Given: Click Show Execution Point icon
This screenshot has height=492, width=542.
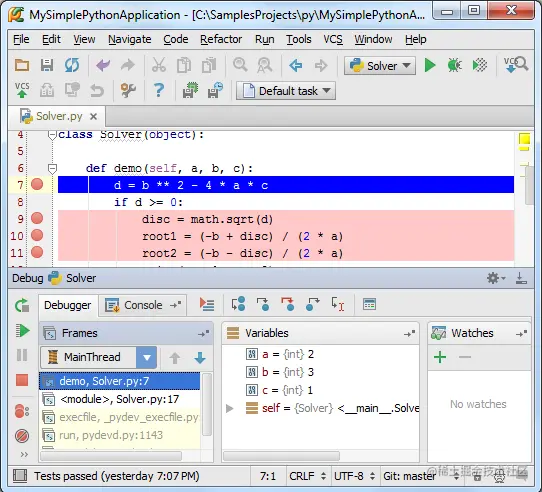Looking at the screenshot, I should pyautogui.click(x=207, y=304).
